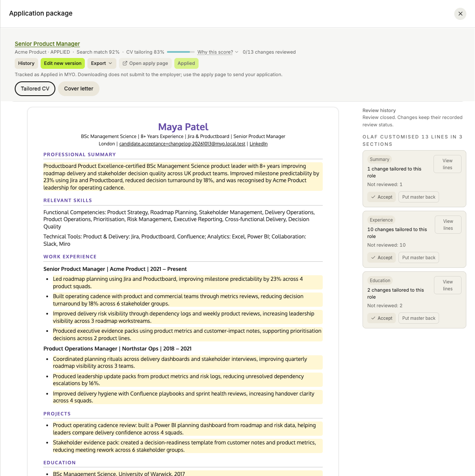The image size is (475, 476).
Task: Click Open apply page button
Action: click(145, 63)
